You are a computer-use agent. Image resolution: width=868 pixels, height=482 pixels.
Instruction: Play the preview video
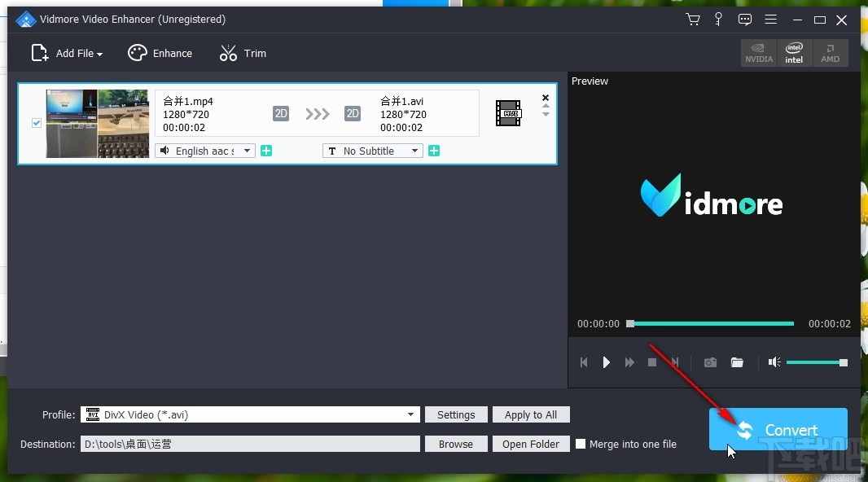(606, 362)
